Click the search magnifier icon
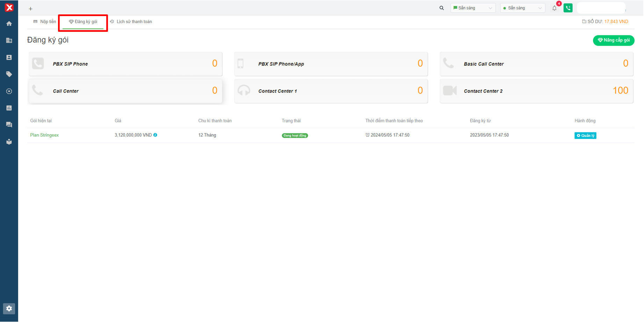The width and height of the screenshot is (644, 322). [x=442, y=8]
